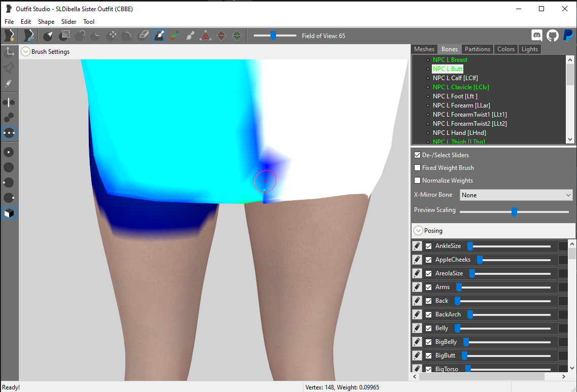Image resolution: width=577 pixels, height=392 pixels.
Task: Click the vertex edit pencil icon
Action: tap(9, 83)
